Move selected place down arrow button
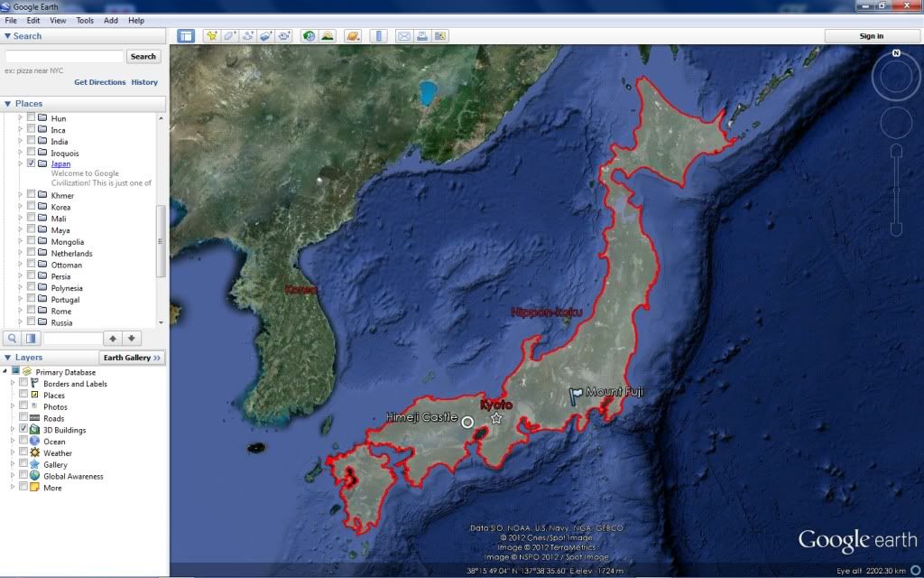 (132, 339)
